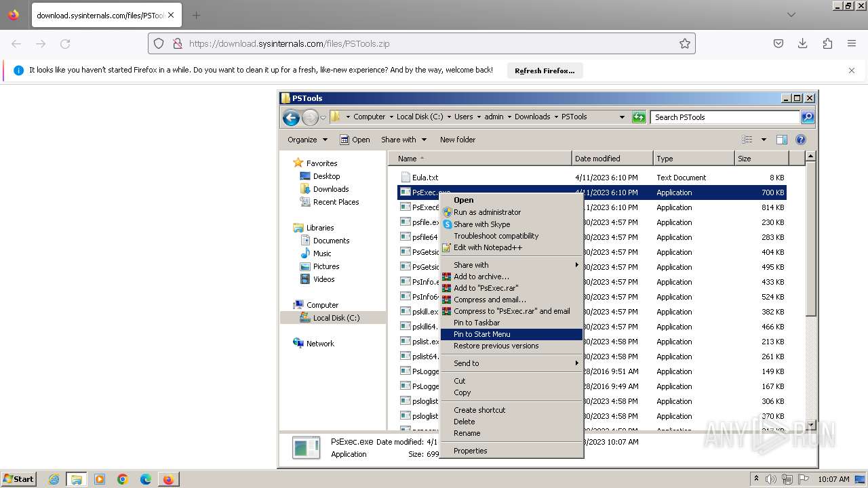Click Pin to Start Menu
This screenshot has width=868, height=488.
[511, 334]
